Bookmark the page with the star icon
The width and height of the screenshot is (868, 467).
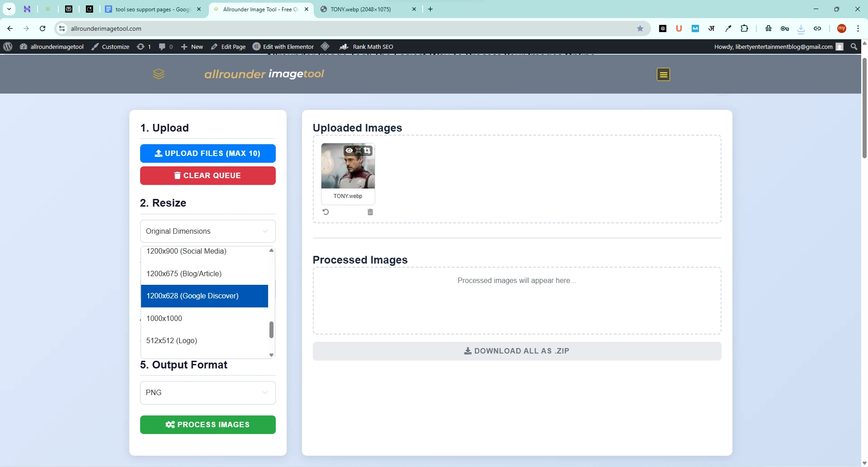pos(640,28)
